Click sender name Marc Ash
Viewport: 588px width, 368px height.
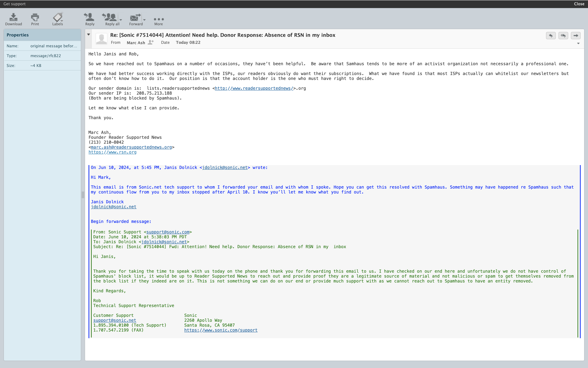(x=136, y=43)
